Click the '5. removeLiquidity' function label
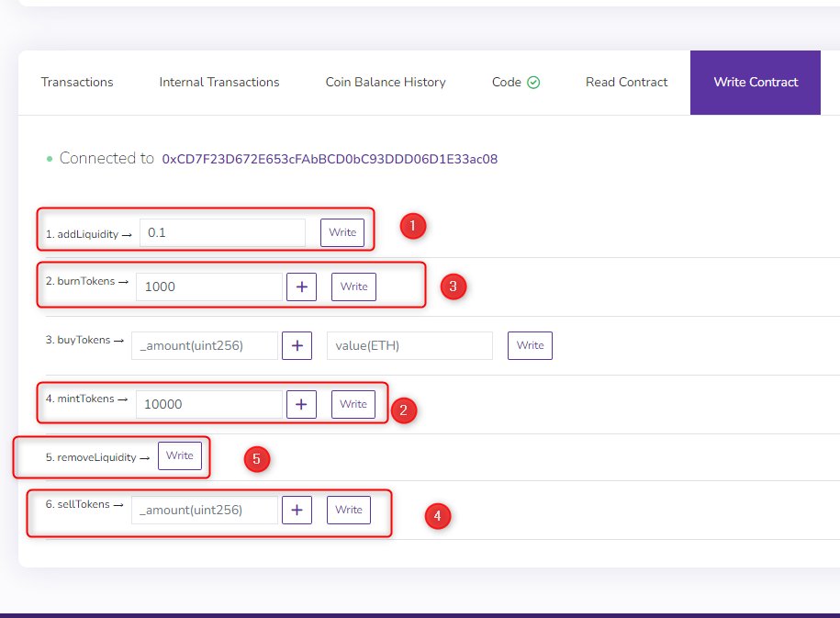 point(91,457)
